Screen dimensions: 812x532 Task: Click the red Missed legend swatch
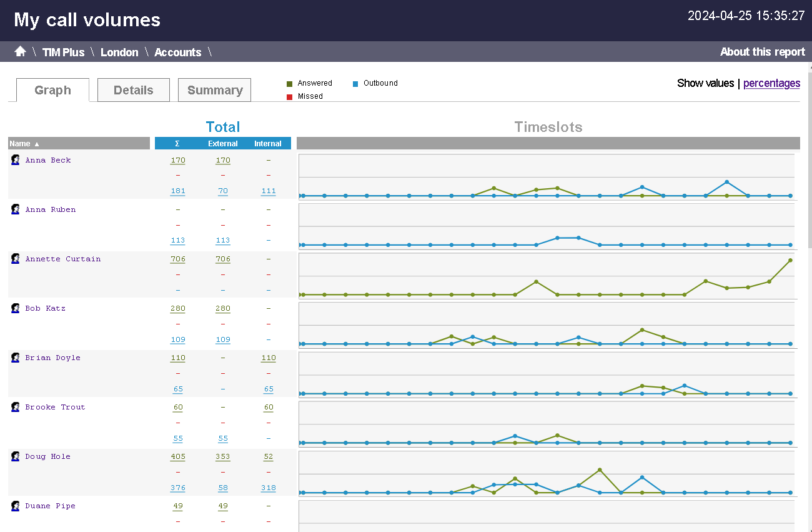[289, 97]
